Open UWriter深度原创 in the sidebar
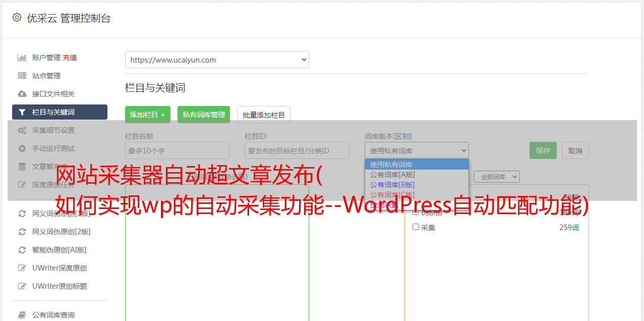The height and width of the screenshot is (321, 644). 60,268
